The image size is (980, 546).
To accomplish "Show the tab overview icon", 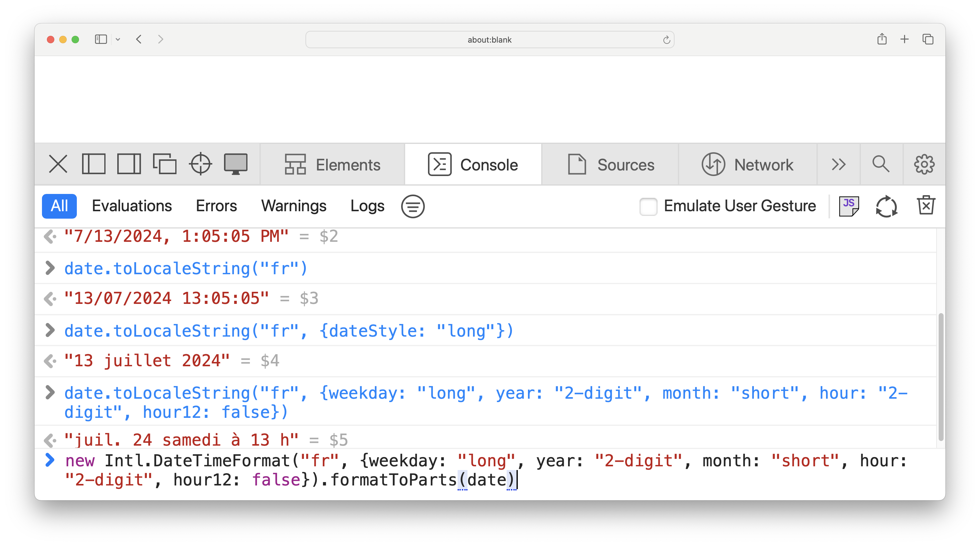I will 928,39.
